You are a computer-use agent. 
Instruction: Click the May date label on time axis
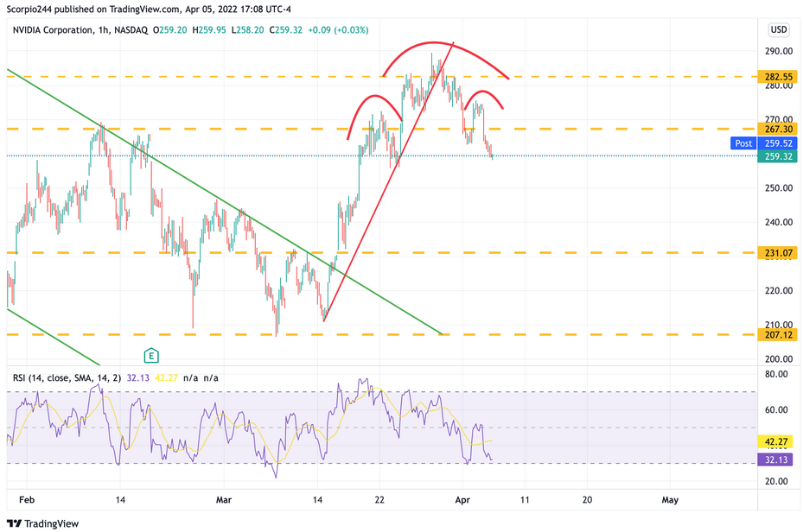click(x=670, y=500)
